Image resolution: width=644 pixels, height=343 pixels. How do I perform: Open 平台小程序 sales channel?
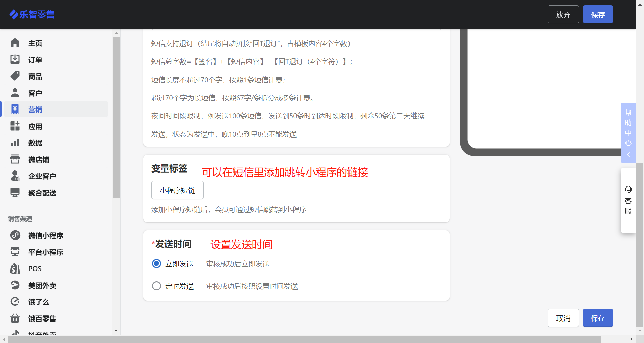[46, 252]
